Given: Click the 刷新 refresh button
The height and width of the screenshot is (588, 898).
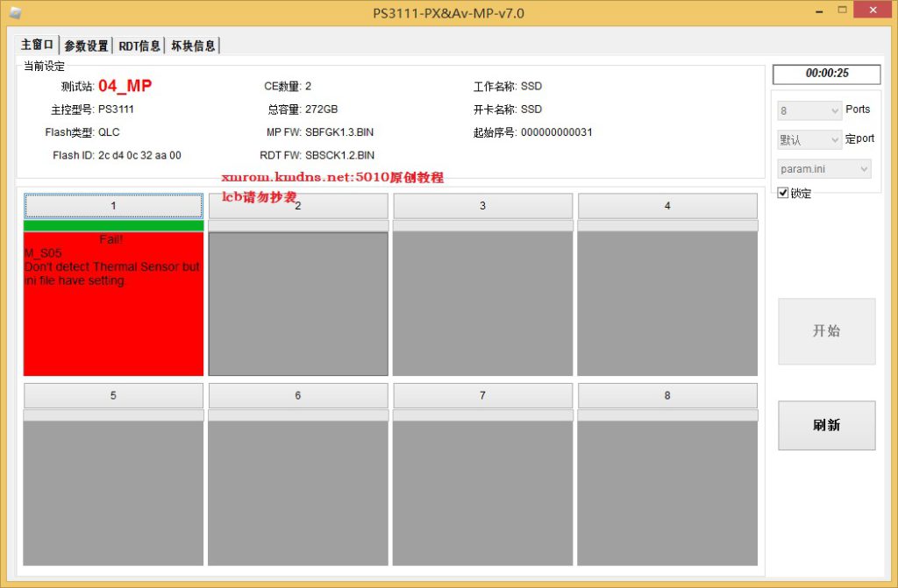Looking at the screenshot, I should pos(826,425).
